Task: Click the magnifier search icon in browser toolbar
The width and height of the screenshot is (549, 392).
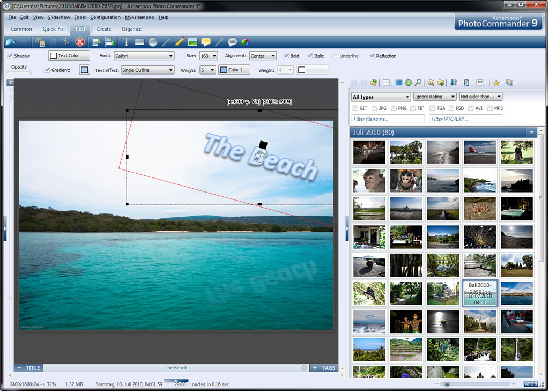Action: 418,83
